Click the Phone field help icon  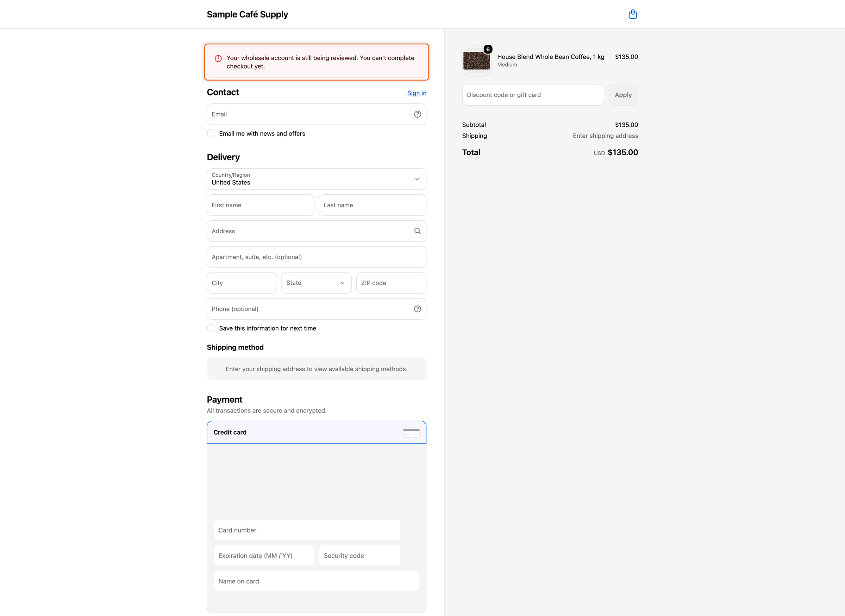pos(417,309)
